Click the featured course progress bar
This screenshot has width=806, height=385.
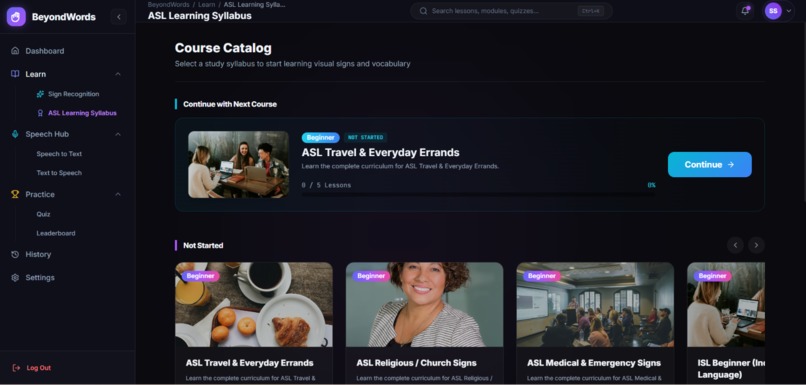(x=478, y=194)
